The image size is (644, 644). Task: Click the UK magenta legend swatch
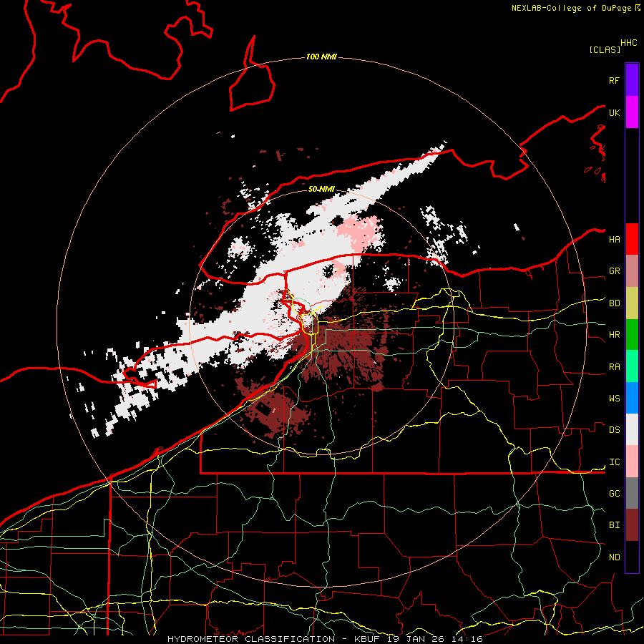[x=632, y=112]
